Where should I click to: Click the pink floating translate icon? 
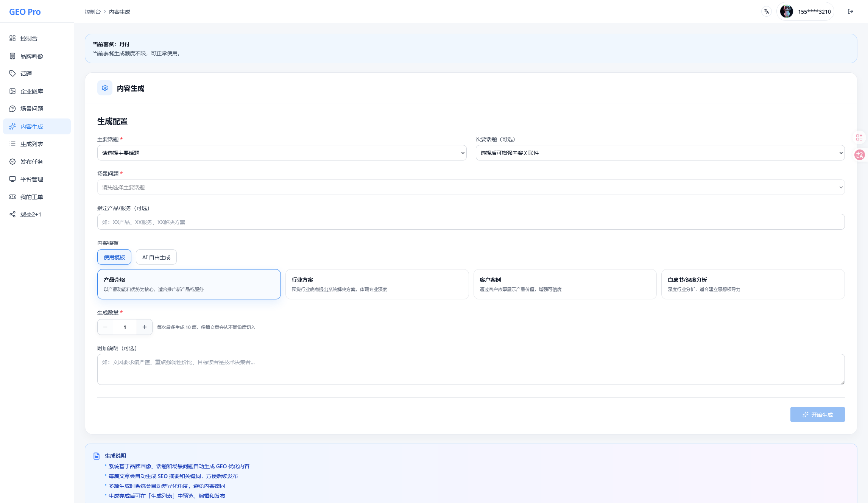[859, 155]
